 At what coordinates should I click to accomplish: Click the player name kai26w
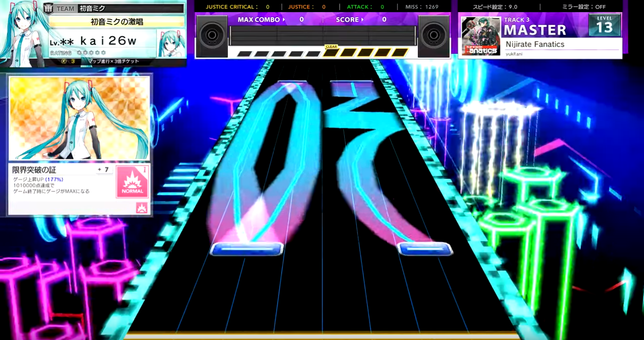pos(109,41)
